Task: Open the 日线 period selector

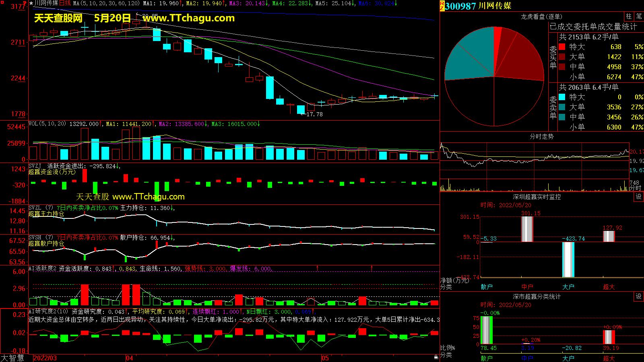Action: click(65, 3)
